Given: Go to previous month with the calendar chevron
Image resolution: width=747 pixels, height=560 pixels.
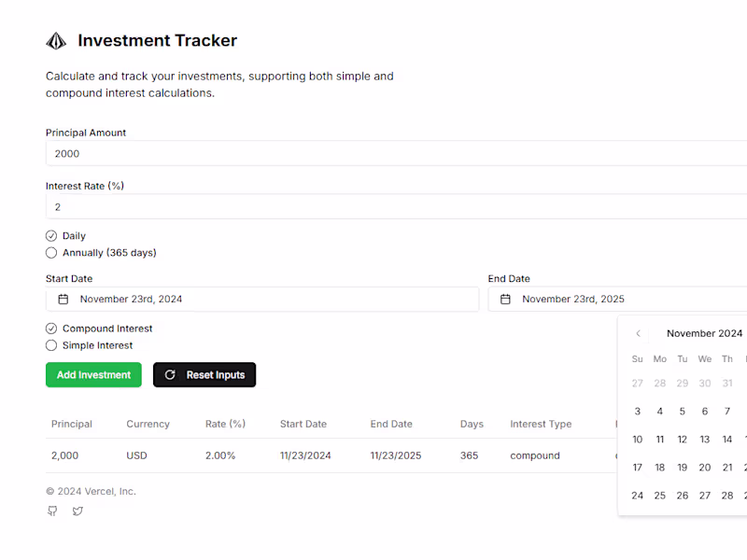Looking at the screenshot, I should coord(638,333).
